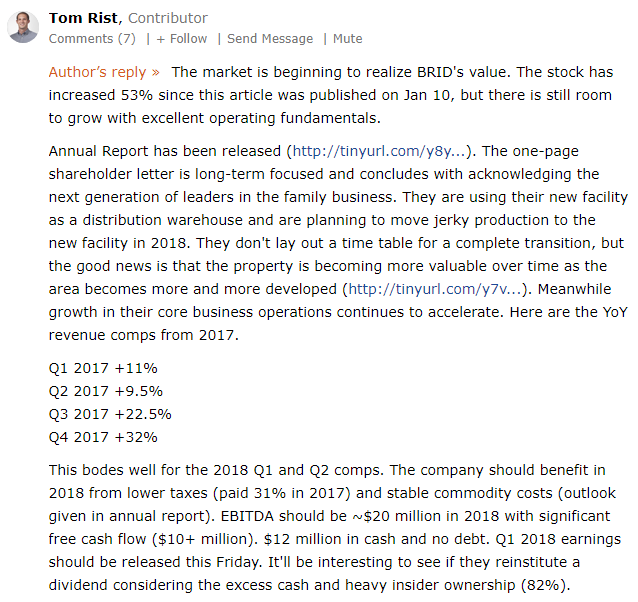View the Comments (7) link
638x602 pixels.
click(x=92, y=39)
